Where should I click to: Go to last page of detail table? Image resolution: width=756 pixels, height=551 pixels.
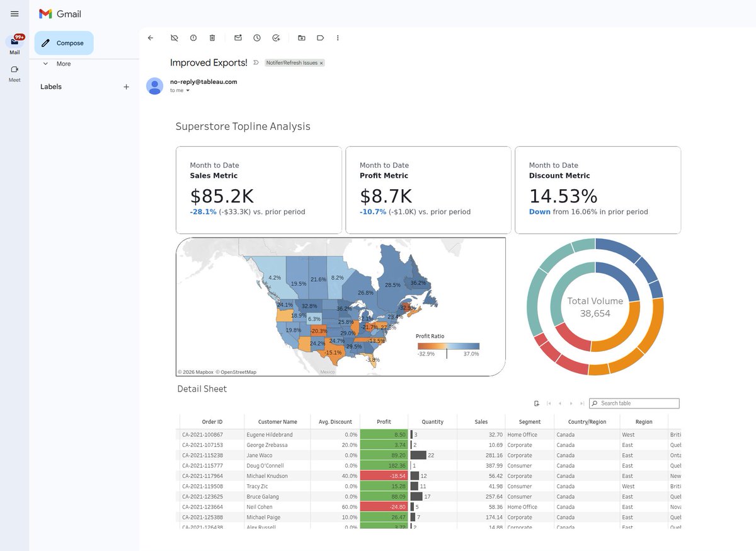[582, 403]
